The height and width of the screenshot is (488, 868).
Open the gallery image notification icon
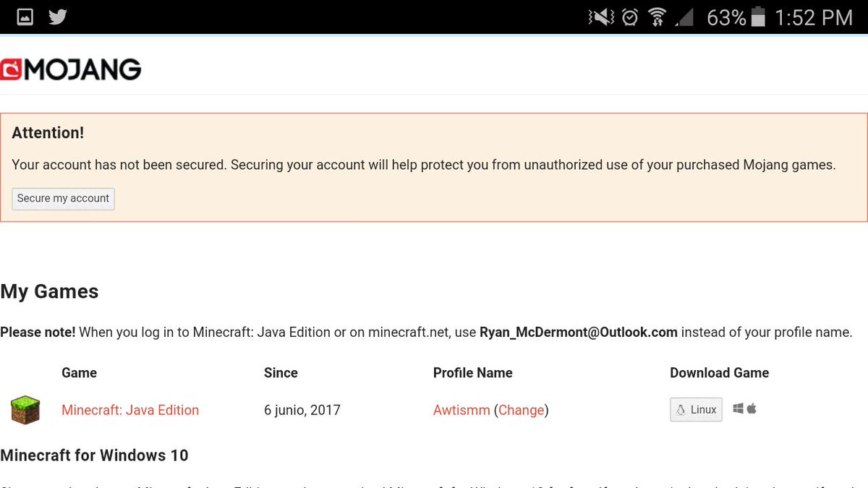point(25,17)
